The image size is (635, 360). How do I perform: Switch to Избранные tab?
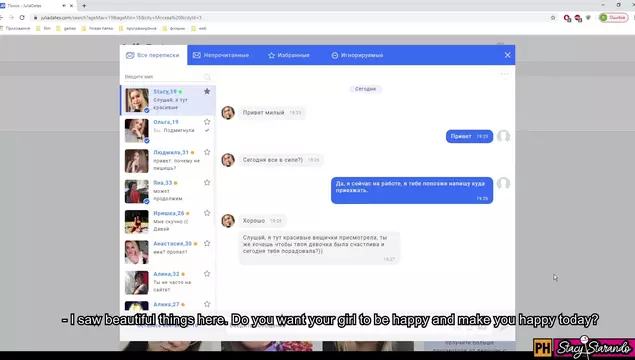(x=289, y=55)
